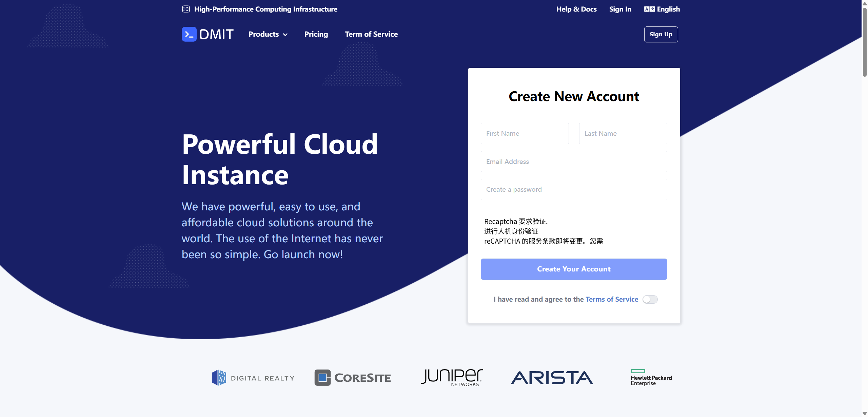The width and height of the screenshot is (868, 417).
Task: Open the Terms of Service link
Action: click(x=612, y=299)
